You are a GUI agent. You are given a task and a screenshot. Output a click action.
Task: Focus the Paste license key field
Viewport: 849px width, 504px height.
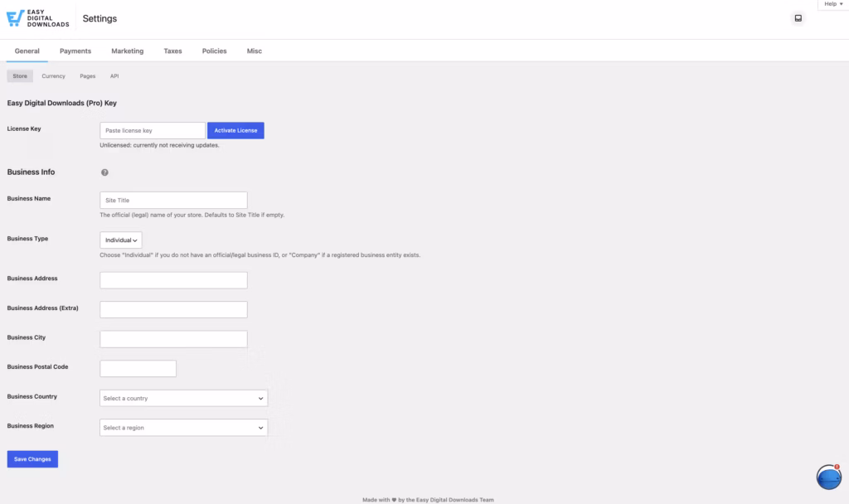(x=153, y=130)
